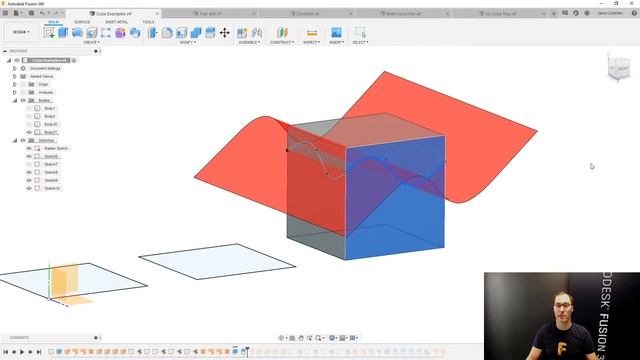This screenshot has height=360, width=640.
Task: Select the Combine bodies tool
Action: coord(196,33)
